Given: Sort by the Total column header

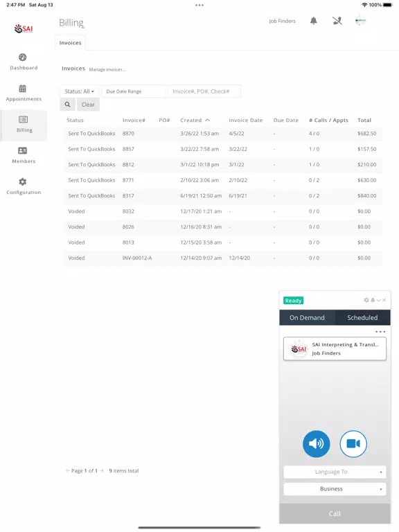Looking at the screenshot, I should point(364,120).
